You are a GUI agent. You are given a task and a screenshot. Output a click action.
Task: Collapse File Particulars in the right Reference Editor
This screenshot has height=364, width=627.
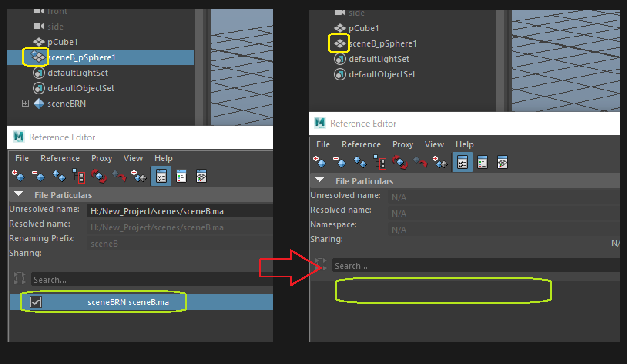[x=319, y=180]
